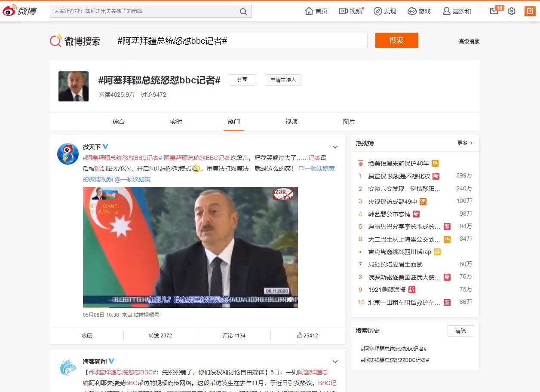The width and height of the screenshot is (540, 392).
Task: Open the messages envelope icon
Action: tap(494, 11)
